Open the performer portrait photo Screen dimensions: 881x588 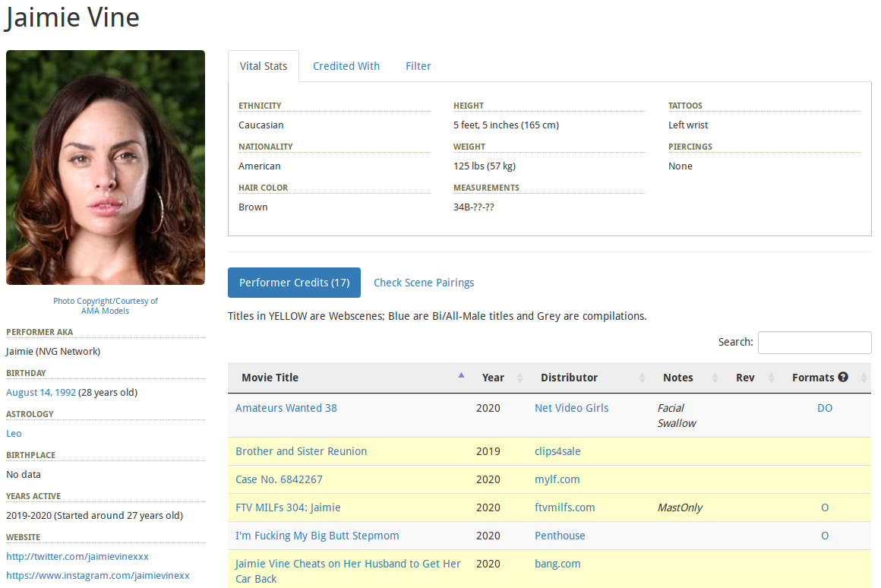[106, 168]
